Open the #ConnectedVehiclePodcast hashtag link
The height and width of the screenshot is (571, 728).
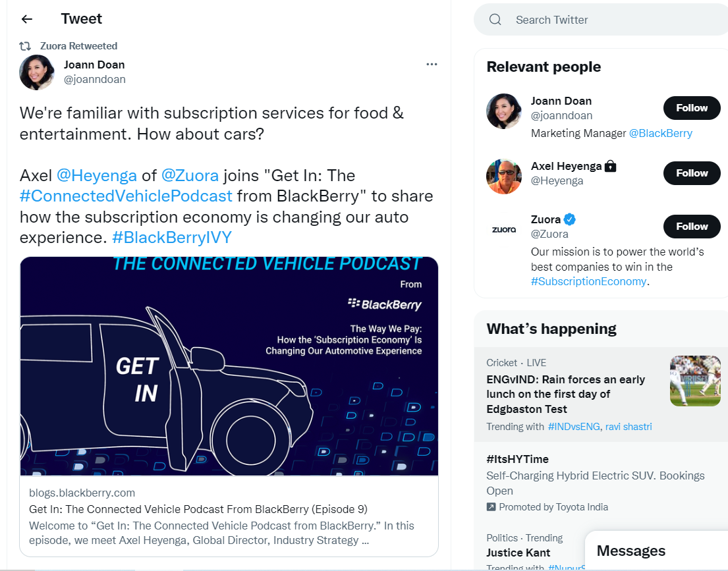[126, 196]
